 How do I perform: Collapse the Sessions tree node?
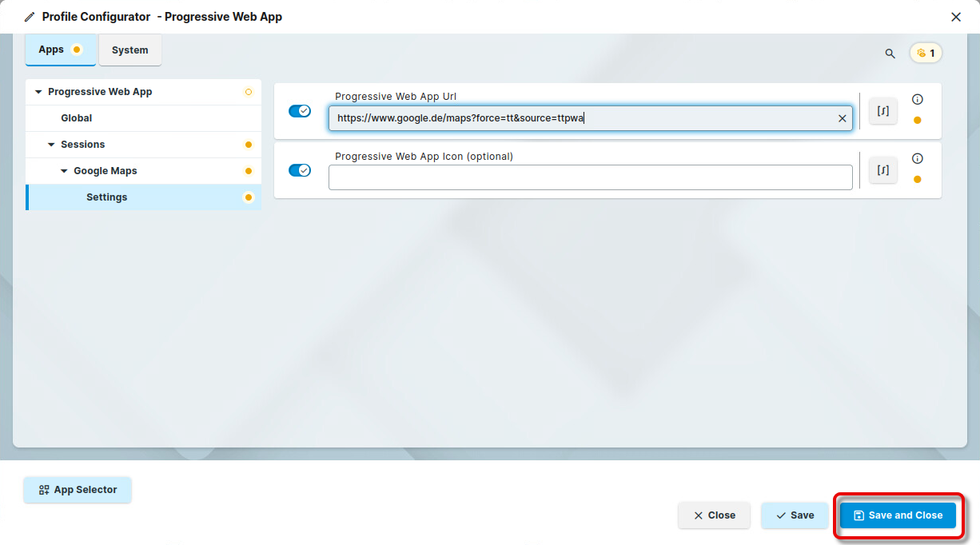(51, 145)
